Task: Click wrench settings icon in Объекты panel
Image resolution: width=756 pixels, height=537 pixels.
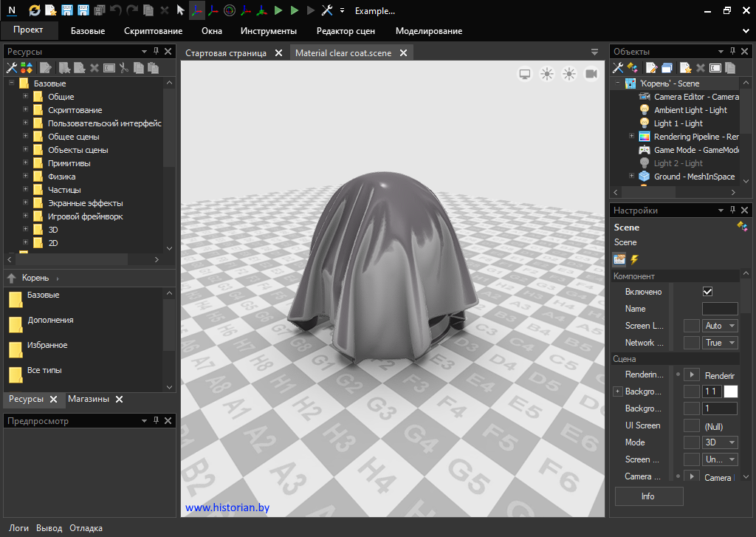Action: pyautogui.click(x=618, y=68)
